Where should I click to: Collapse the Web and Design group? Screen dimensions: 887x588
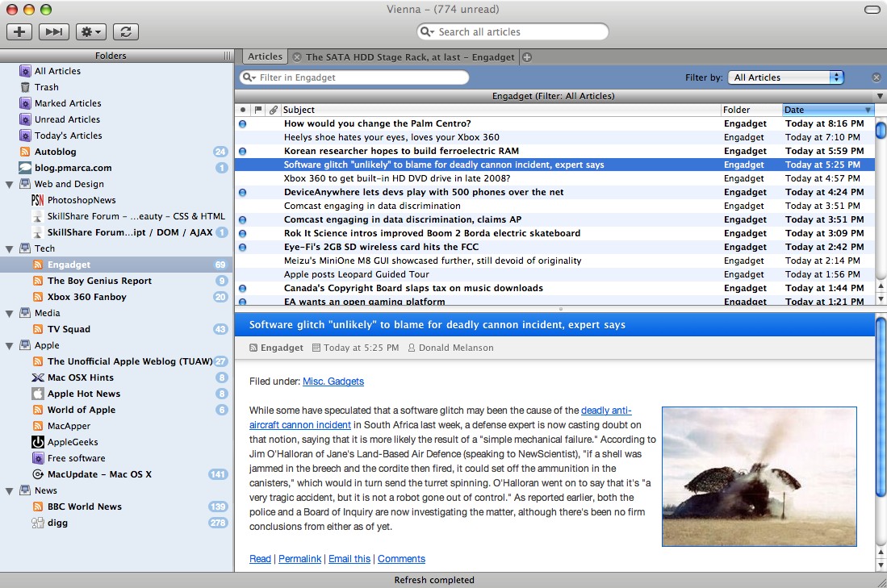click(x=9, y=185)
